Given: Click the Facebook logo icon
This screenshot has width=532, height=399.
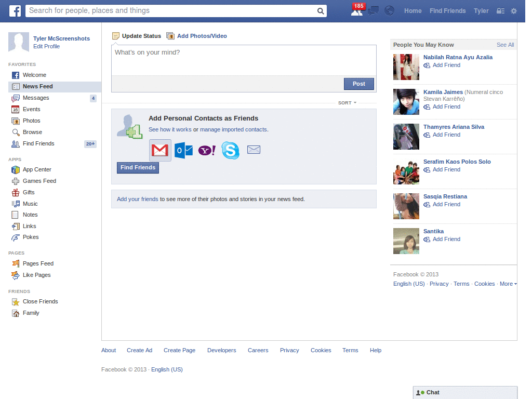Looking at the screenshot, I should click(x=15, y=11).
